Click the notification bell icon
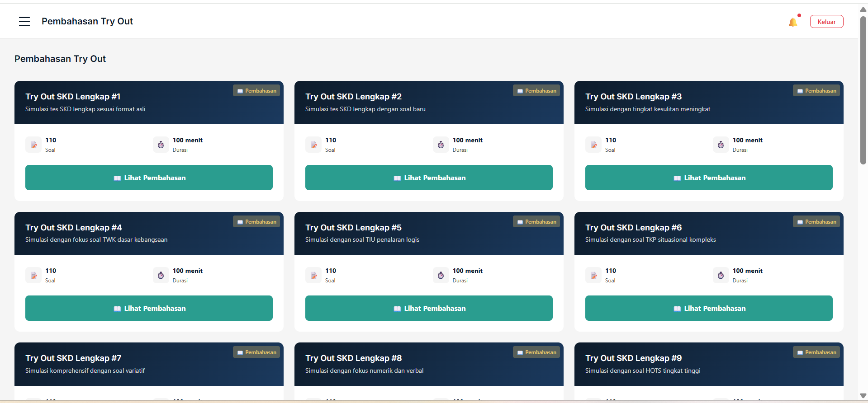The width and height of the screenshot is (868, 403). pyautogui.click(x=792, y=22)
